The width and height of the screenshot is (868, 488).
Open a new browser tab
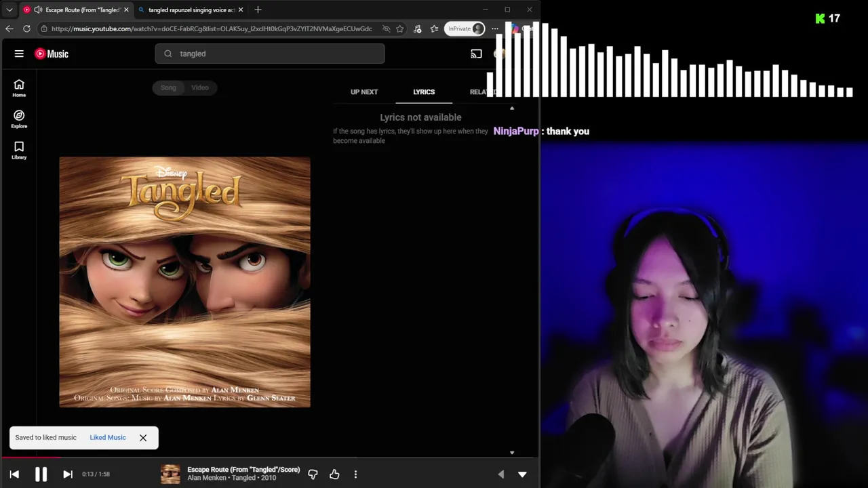(258, 9)
